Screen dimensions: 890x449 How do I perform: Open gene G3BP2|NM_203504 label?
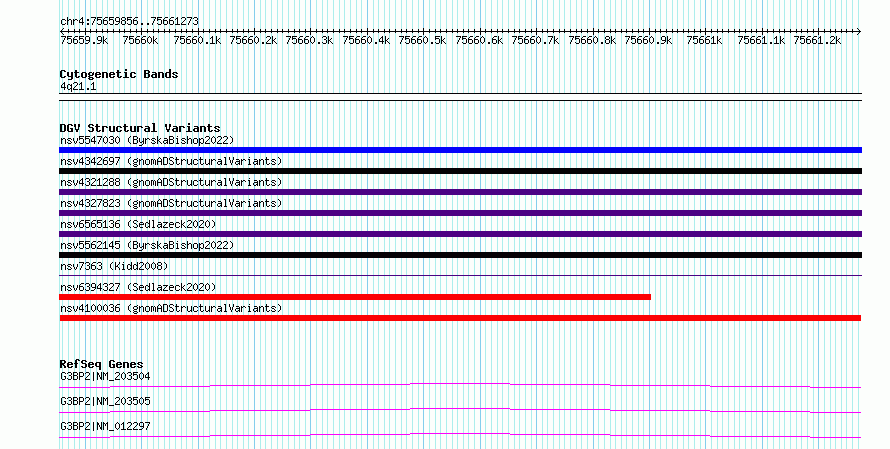[105, 376]
